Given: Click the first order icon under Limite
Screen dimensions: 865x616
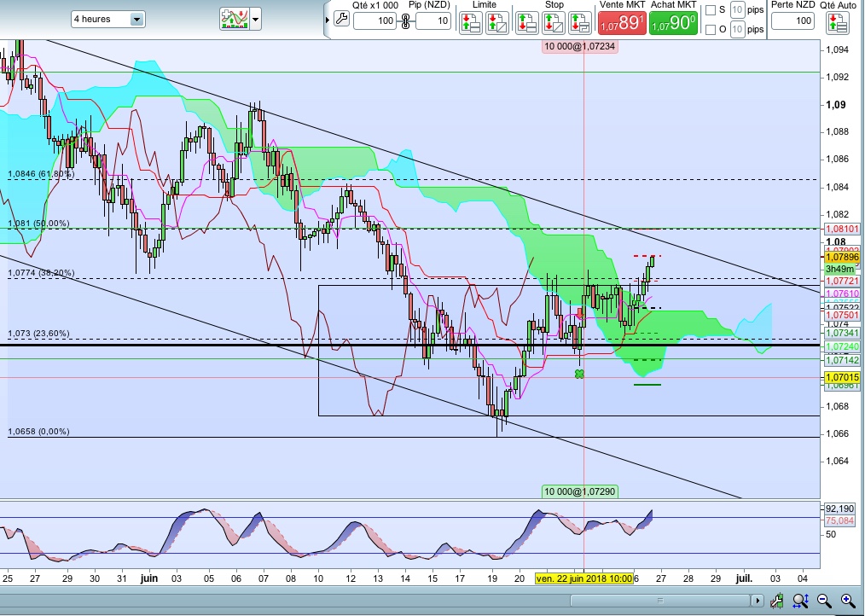Looking at the screenshot, I should [470, 22].
